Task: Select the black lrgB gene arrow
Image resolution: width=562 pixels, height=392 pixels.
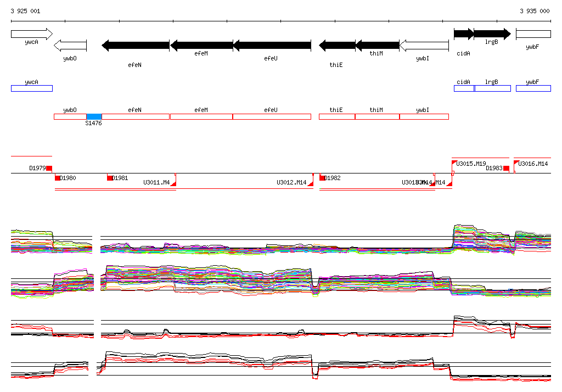Action: click(492, 34)
